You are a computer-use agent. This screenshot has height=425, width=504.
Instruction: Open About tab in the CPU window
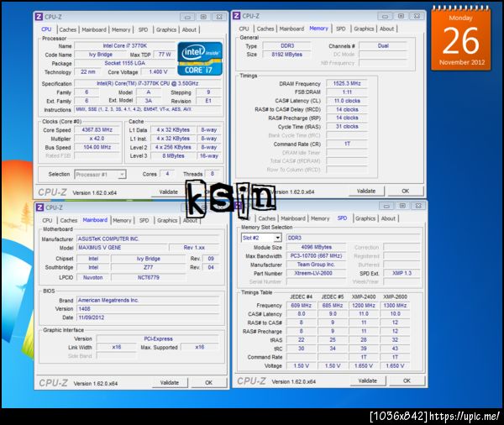[x=189, y=29]
